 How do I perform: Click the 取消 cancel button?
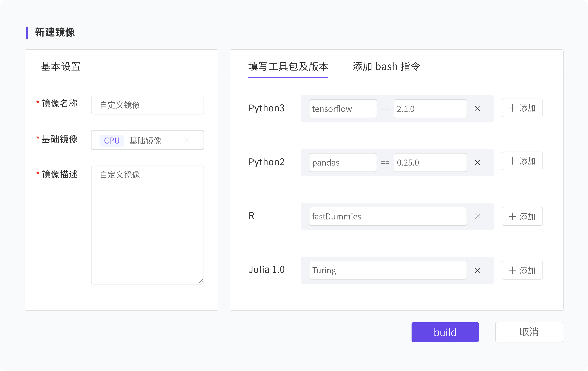(x=529, y=332)
